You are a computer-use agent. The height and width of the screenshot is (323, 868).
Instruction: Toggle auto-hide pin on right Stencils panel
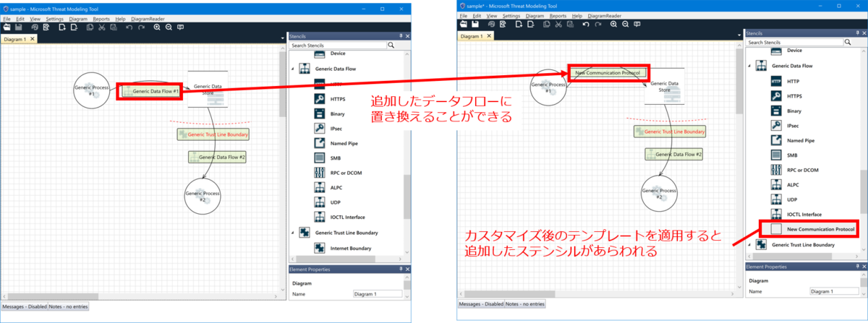point(857,33)
